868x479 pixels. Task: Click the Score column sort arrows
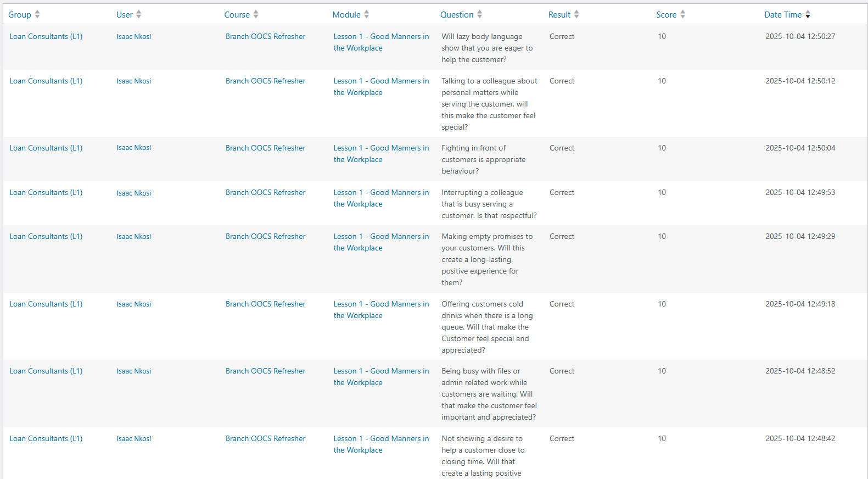coord(682,15)
